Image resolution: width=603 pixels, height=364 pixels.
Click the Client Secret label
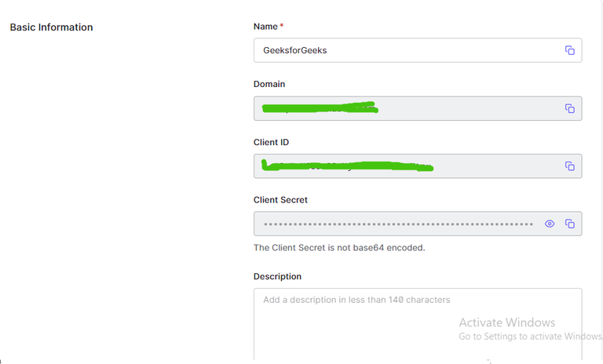coord(280,200)
